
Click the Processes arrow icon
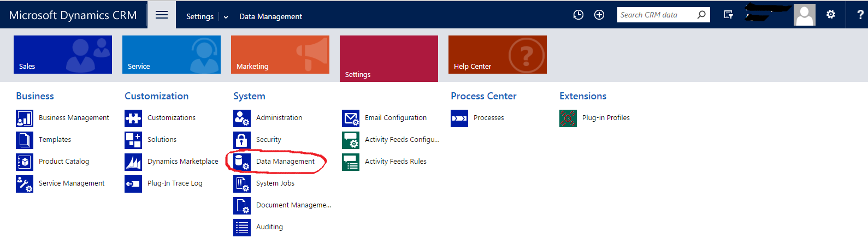point(459,118)
